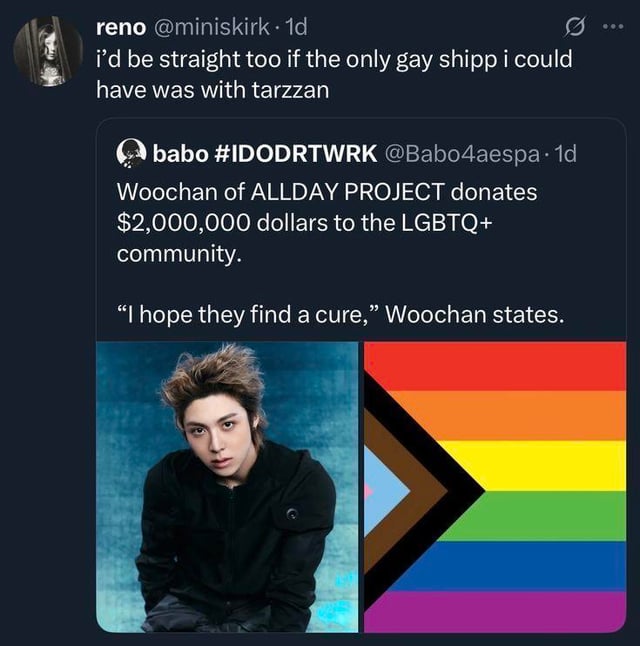Image resolution: width=640 pixels, height=646 pixels.
Task: Open the three-dot more options menu
Action: (x=613, y=27)
